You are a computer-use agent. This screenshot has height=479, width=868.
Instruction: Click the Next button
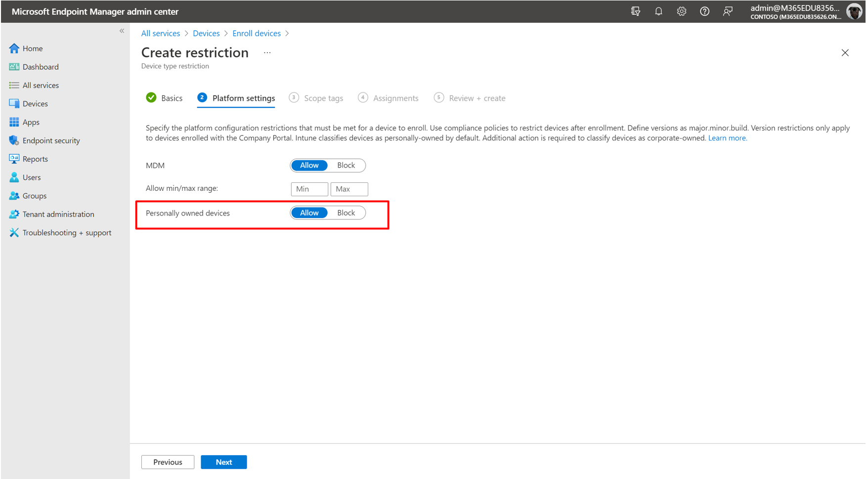coord(224,462)
